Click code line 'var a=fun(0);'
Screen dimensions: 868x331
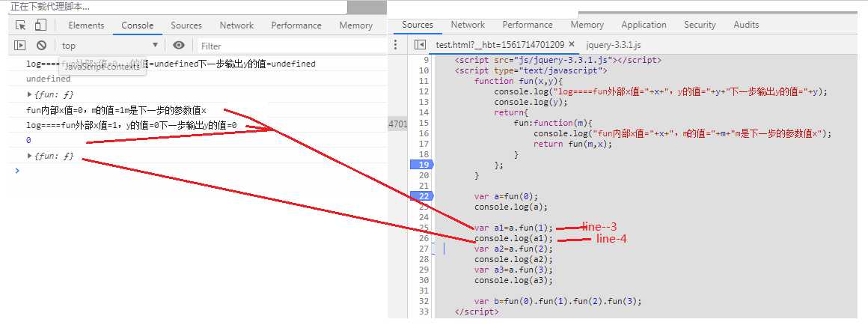pos(506,195)
